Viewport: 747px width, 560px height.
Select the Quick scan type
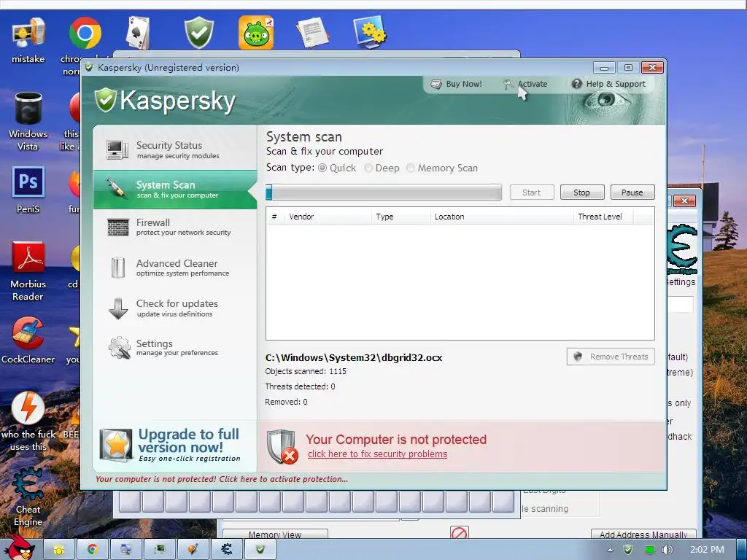point(322,168)
